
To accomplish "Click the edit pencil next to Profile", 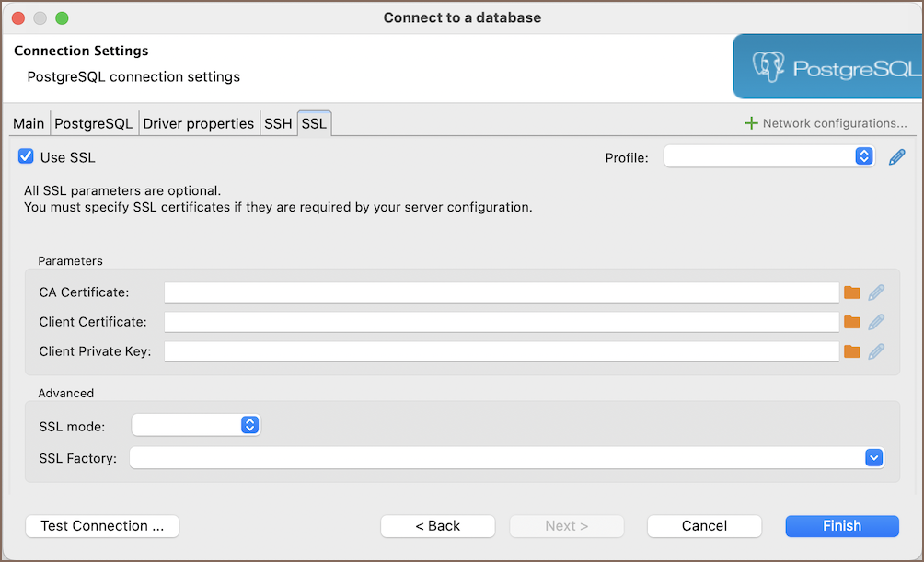I will click(896, 157).
